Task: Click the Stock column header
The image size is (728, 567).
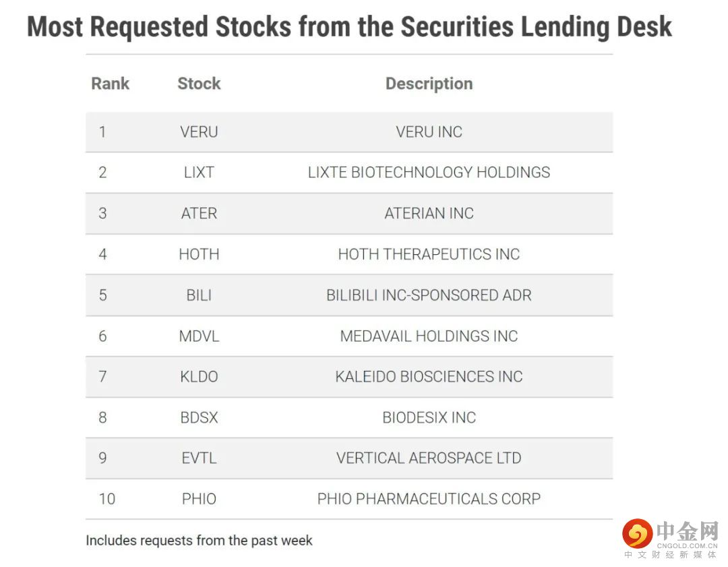Action: pos(199,84)
